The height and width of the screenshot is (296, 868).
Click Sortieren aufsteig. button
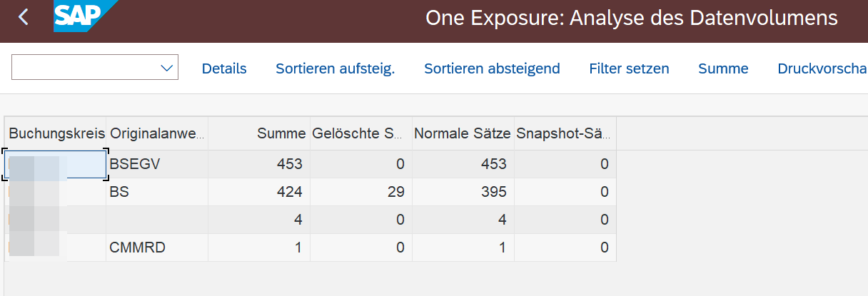[x=335, y=68]
